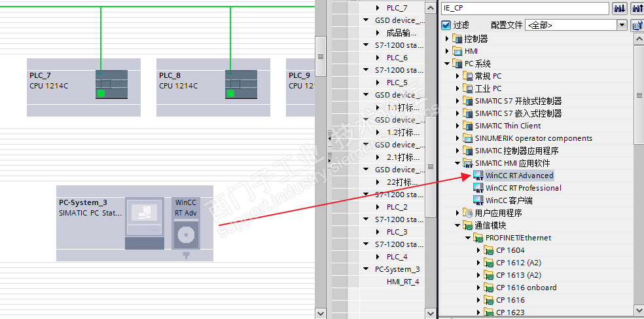Expand the 控制器 tree node arrow
This screenshot has height=319, width=644.
pos(447,39)
